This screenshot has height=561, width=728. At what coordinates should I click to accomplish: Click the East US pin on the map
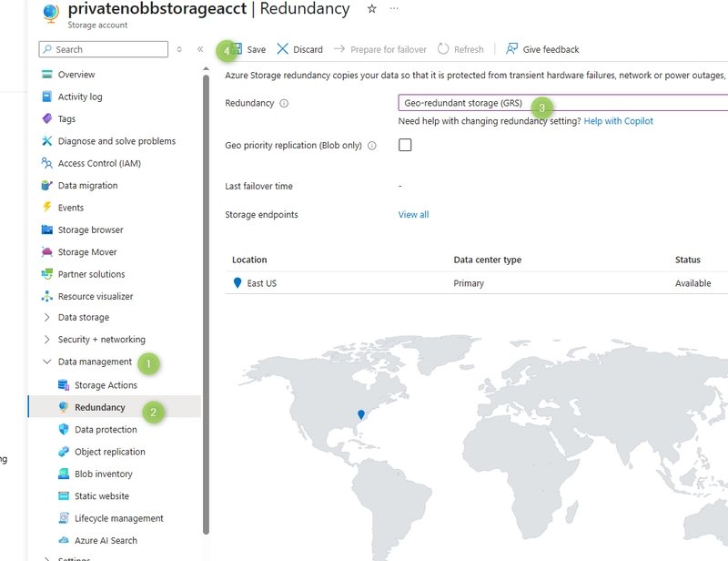pyautogui.click(x=361, y=414)
